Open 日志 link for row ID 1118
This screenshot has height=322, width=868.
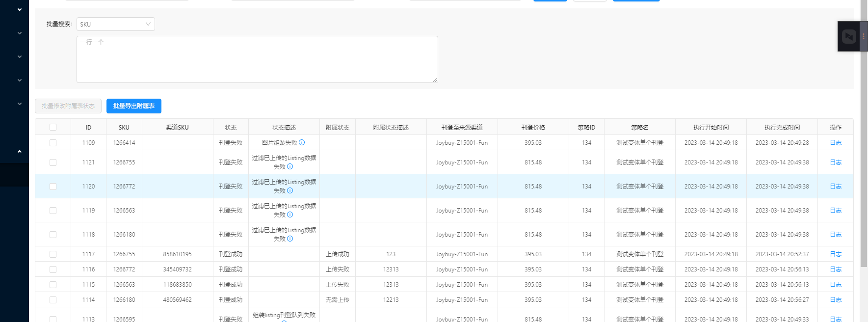(x=836, y=235)
